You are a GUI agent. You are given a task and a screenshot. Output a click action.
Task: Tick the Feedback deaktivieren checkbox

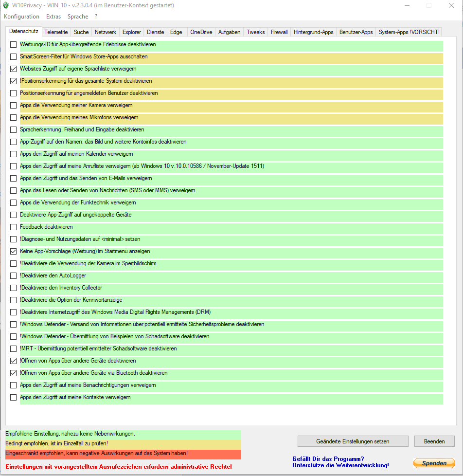[14, 227]
